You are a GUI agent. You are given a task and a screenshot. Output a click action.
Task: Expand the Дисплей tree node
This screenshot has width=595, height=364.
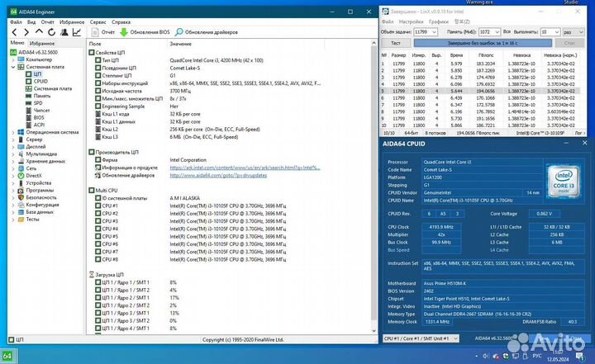13,147
